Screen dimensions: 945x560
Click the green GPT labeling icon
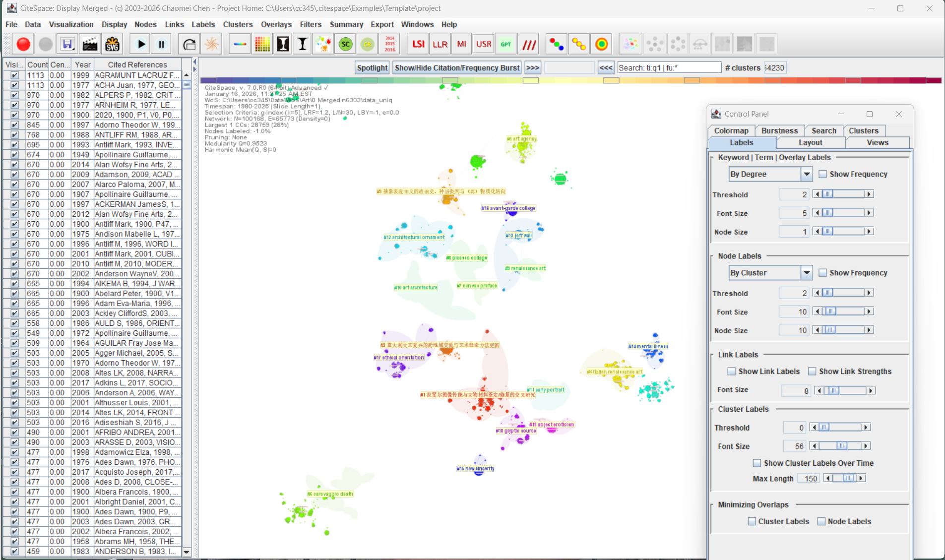505,44
